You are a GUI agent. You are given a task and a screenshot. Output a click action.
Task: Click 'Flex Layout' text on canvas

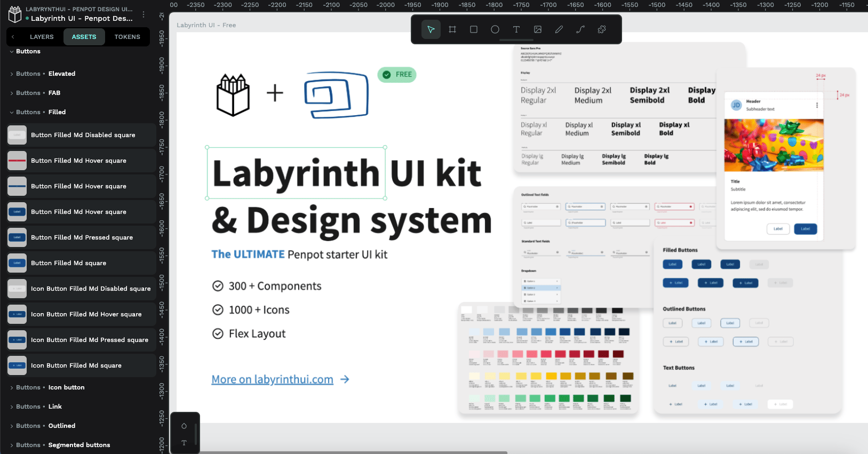point(257,333)
